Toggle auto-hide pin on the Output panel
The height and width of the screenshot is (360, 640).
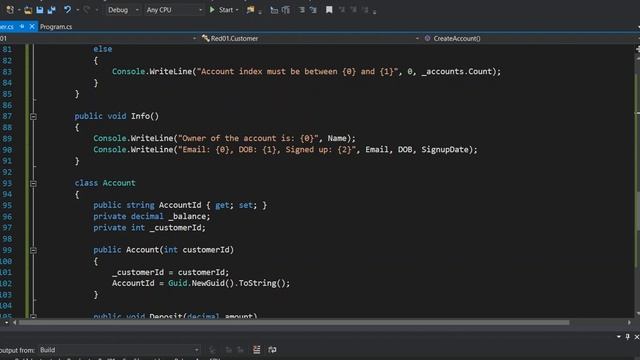coord(628,337)
